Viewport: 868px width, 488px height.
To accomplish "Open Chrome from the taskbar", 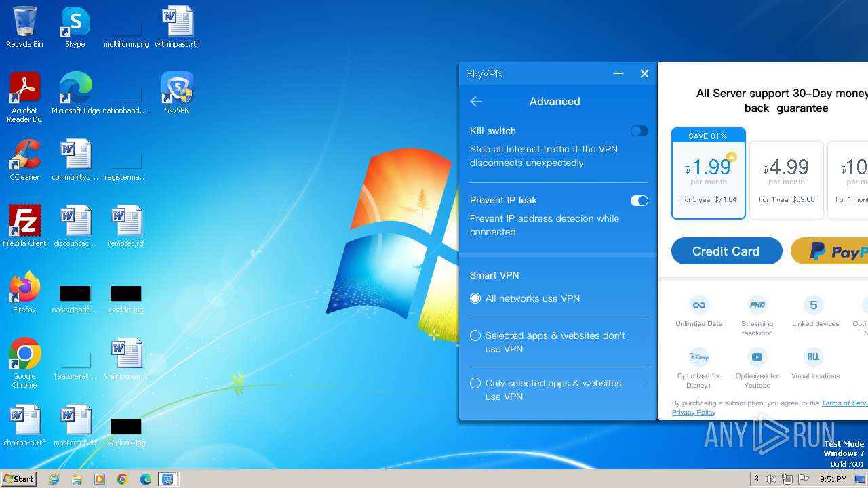I will click(122, 479).
